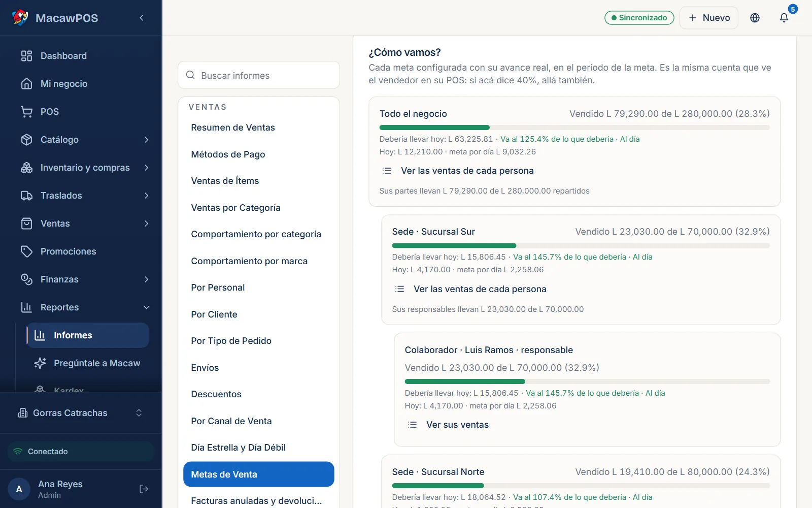
Task: Click the Ana Reyes user avatar
Action: tap(19, 489)
